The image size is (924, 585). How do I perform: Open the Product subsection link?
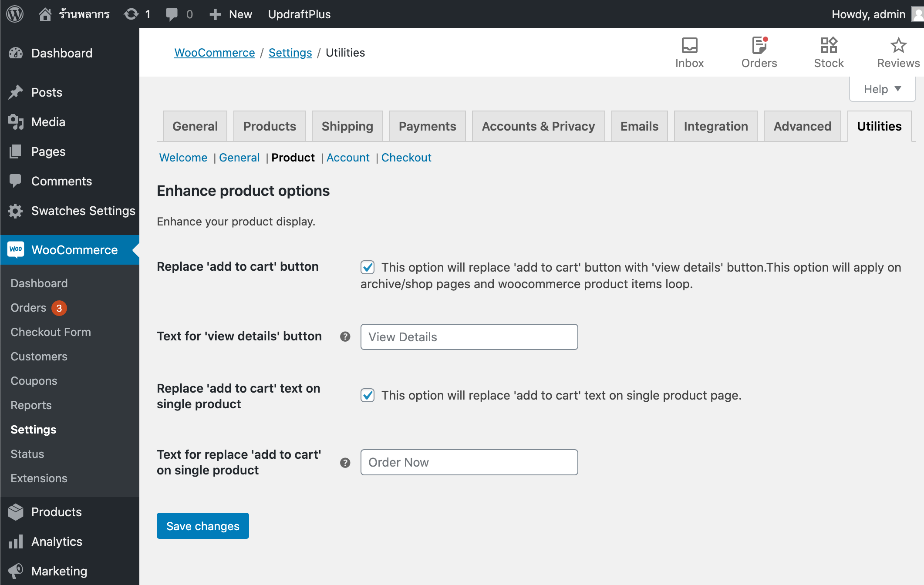[293, 158]
